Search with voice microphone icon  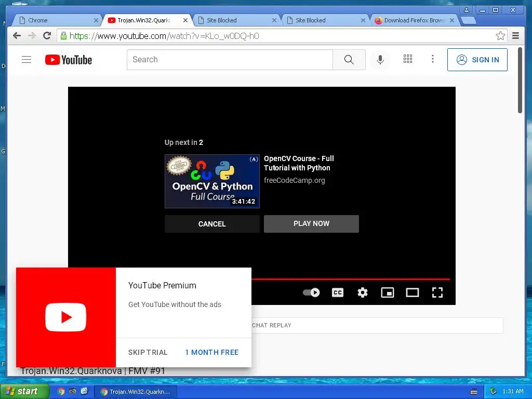380,60
